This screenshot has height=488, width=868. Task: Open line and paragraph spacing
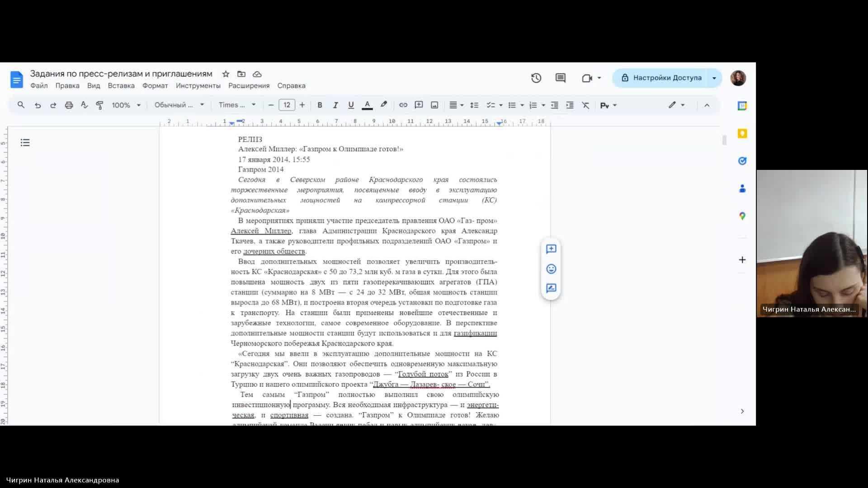click(474, 105)
